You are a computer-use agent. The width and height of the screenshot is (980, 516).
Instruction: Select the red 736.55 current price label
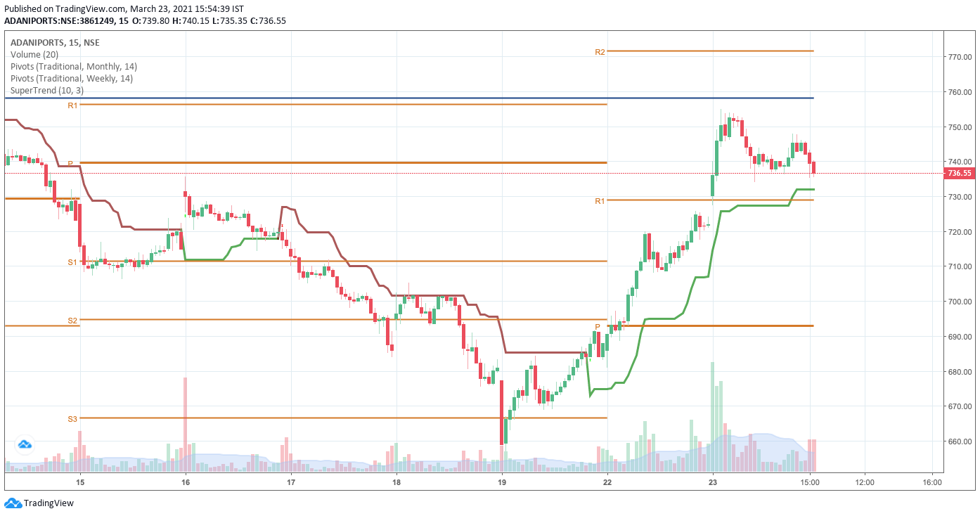(x=960, y=173)
